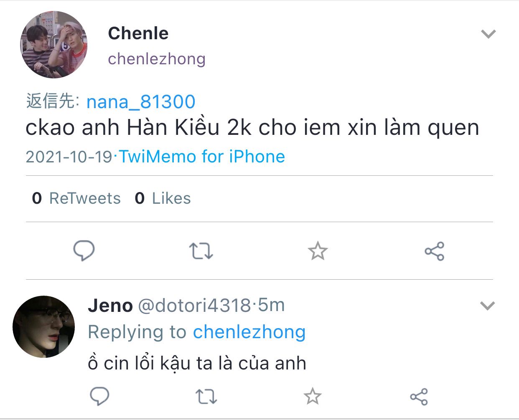Screen dimensions: 519x420
Task: Retweet Jeno's reply
Action: pyautogui.click(x=206, y=396)
